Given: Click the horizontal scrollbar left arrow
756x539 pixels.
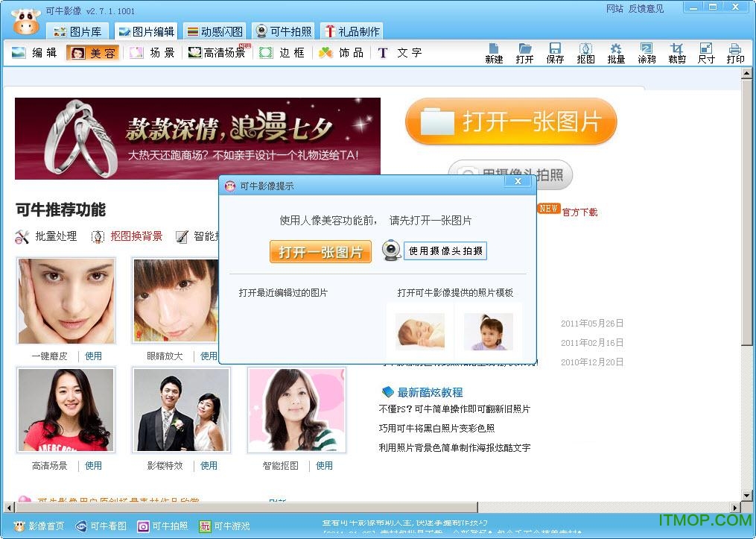Looking at the screenshot, I should (9, 507).
